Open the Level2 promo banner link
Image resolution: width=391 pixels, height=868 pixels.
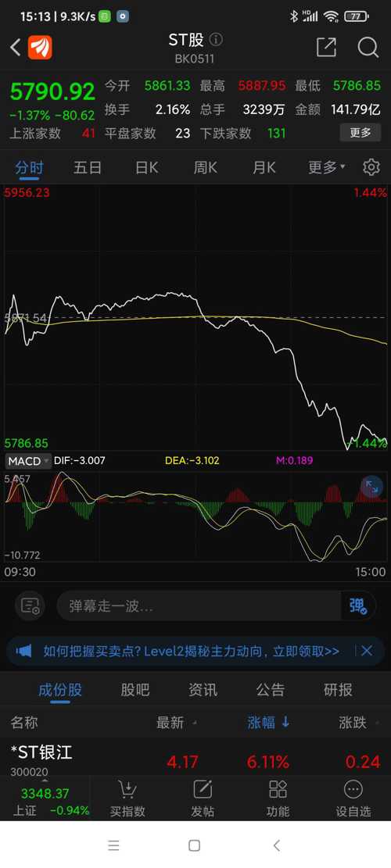click(191, 651)
